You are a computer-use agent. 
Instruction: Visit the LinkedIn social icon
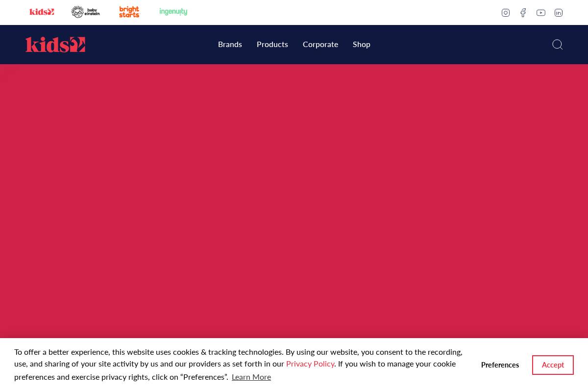[x=559, y=13]
